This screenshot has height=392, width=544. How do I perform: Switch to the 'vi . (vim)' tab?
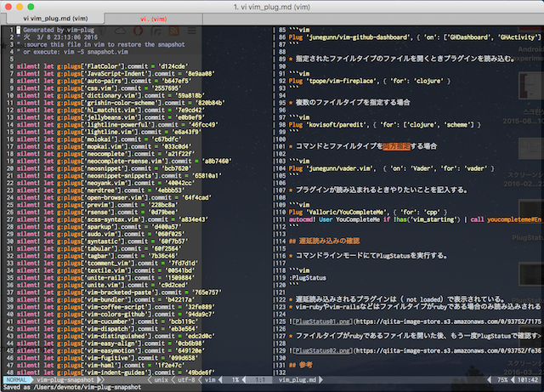pos(153,19)
